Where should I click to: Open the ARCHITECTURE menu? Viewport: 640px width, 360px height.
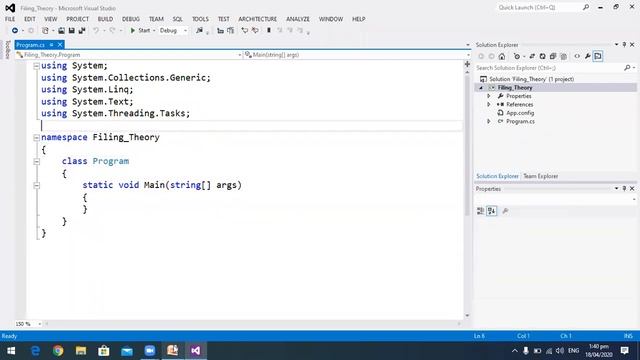258,19
